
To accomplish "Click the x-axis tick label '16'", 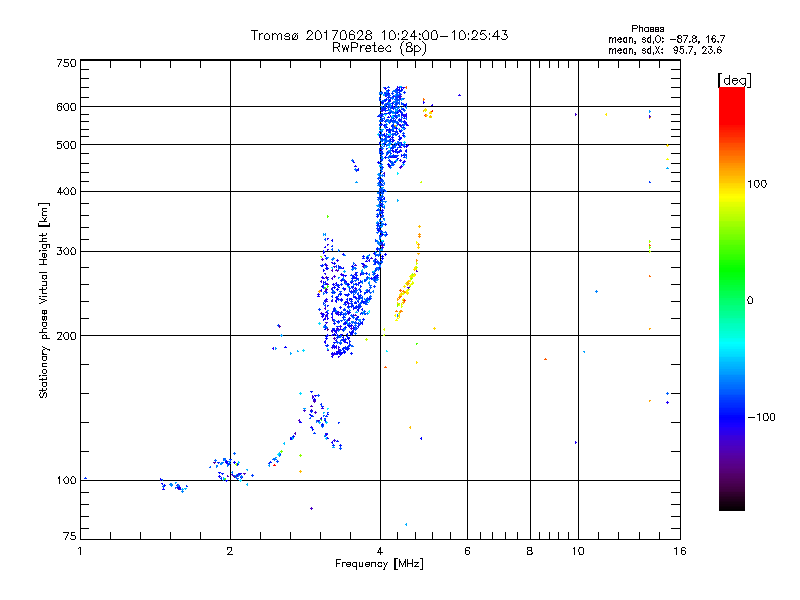I will point(680,551).
